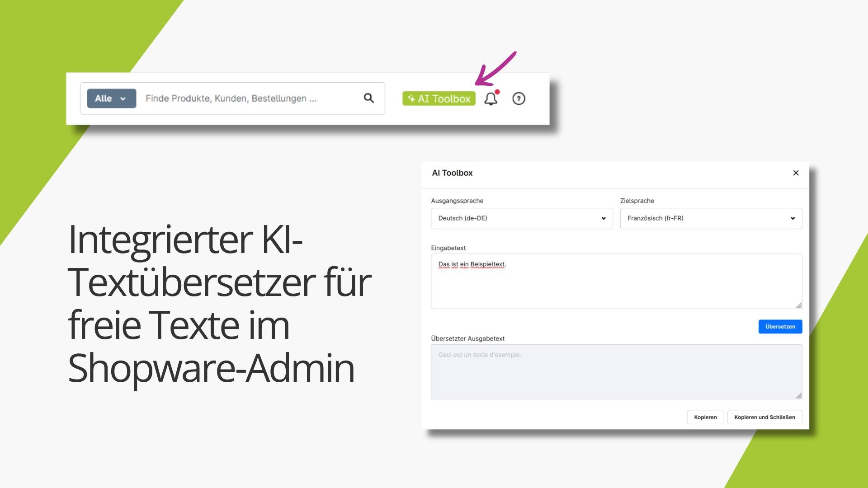Click the AI Toolbox dialog title
The image size is (868, 488).
point(452,173)
